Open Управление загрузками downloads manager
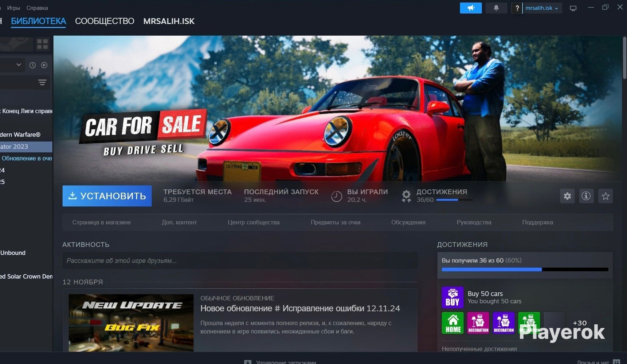Viewport: 627px width, 364px height. [280, 362]
